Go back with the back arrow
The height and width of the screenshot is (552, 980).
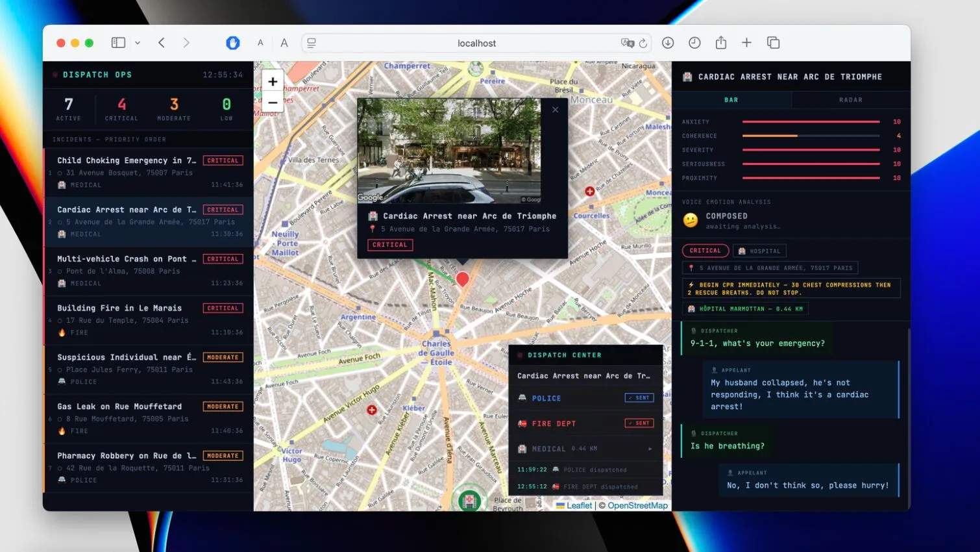tap(162, 43)
